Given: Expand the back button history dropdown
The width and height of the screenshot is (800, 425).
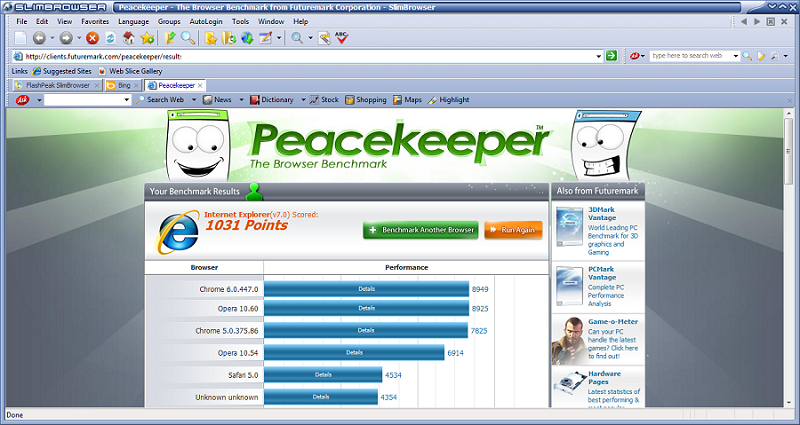Looking at the screenshot, I should click(x=52, y=38).
